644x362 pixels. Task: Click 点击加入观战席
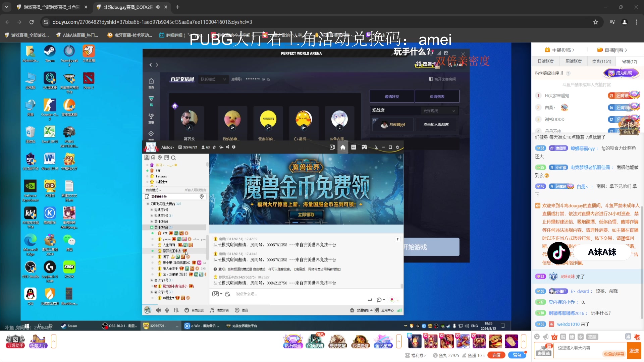click(x=436, y=124)
